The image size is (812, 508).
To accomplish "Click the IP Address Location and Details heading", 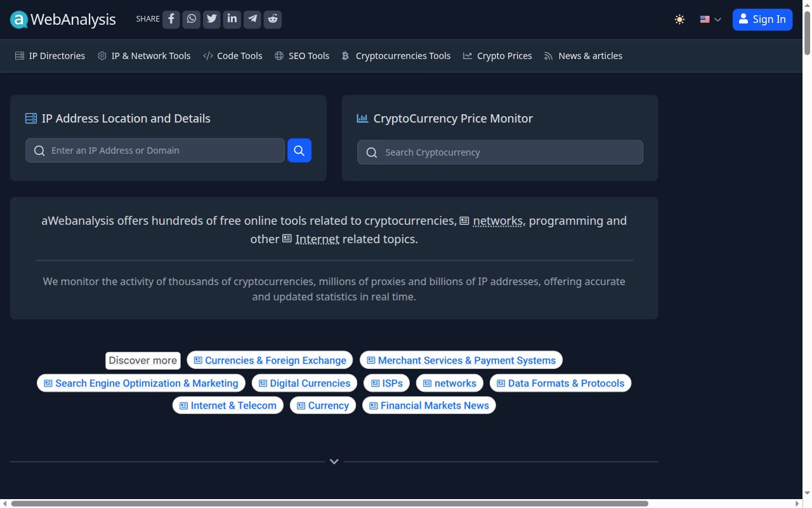I will coord(126,118).
